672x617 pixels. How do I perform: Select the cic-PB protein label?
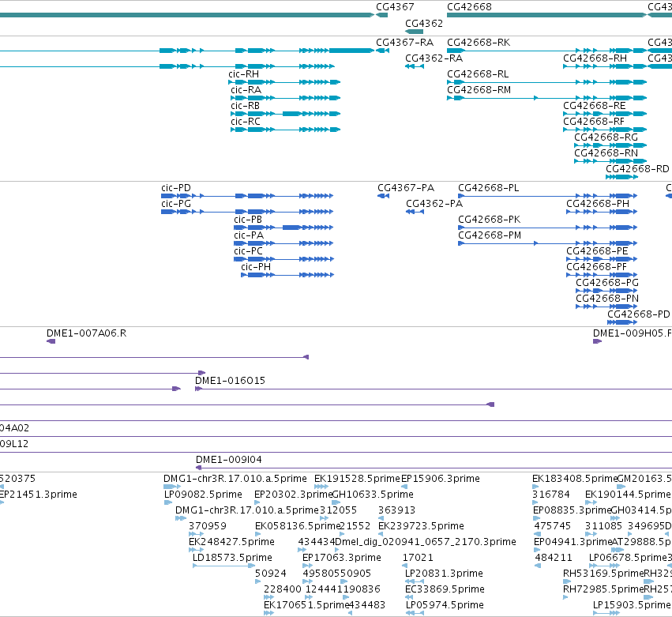click(x=248, y=220)
